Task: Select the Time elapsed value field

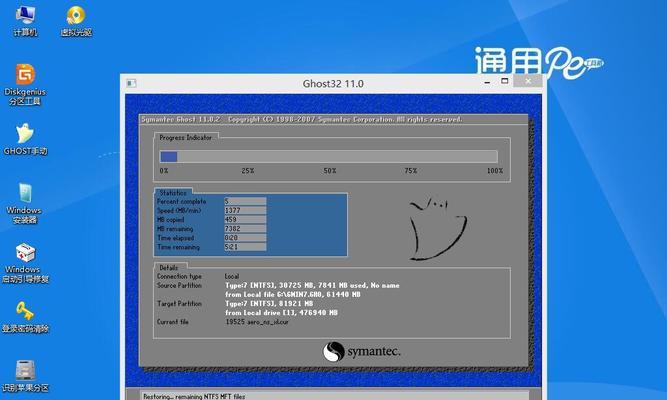Action: point(245,238)
